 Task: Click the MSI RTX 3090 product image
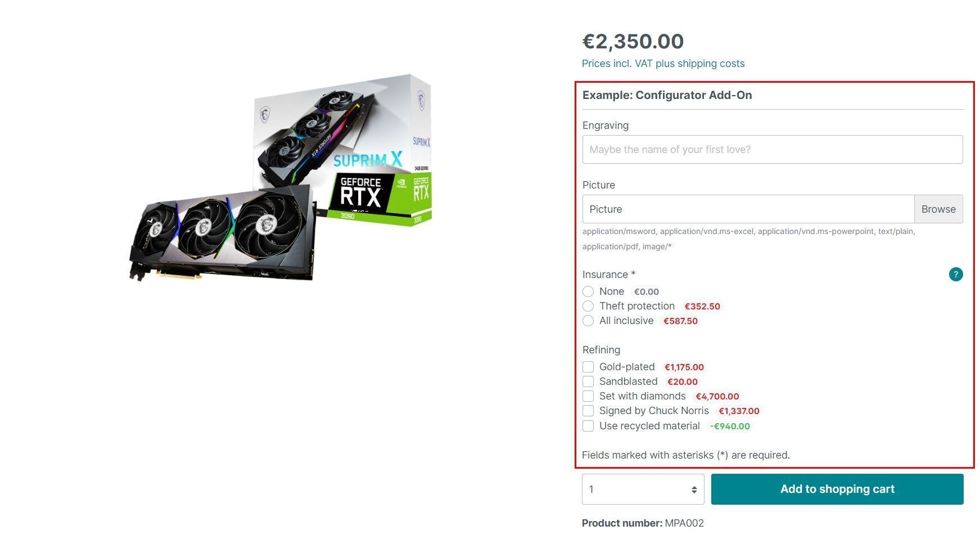(x=280, y=178)
